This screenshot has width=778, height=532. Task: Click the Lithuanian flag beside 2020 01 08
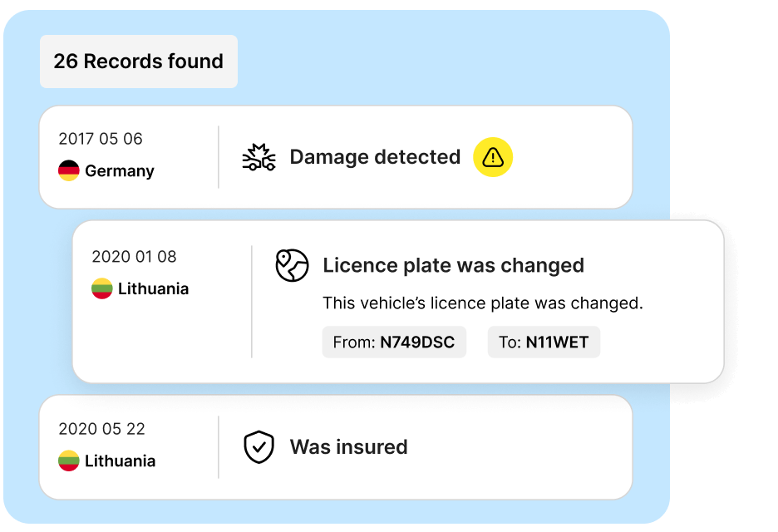[102, 289]
